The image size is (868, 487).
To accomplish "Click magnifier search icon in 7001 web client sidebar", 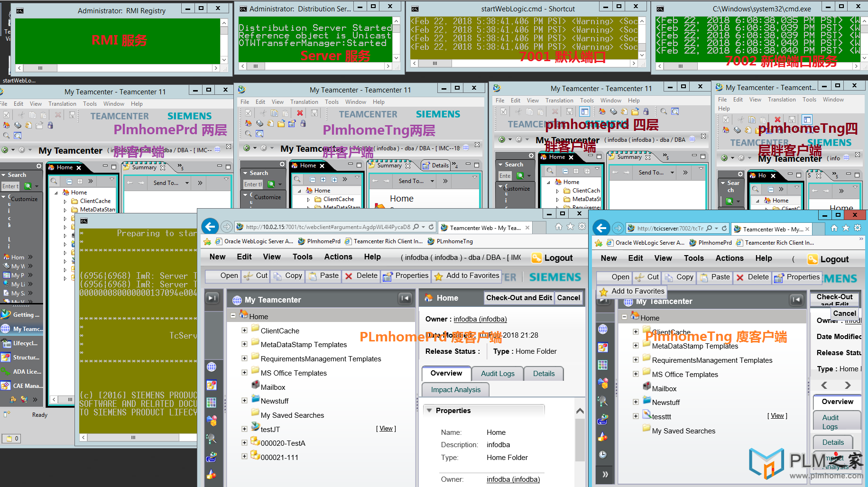I will [212, 439].
